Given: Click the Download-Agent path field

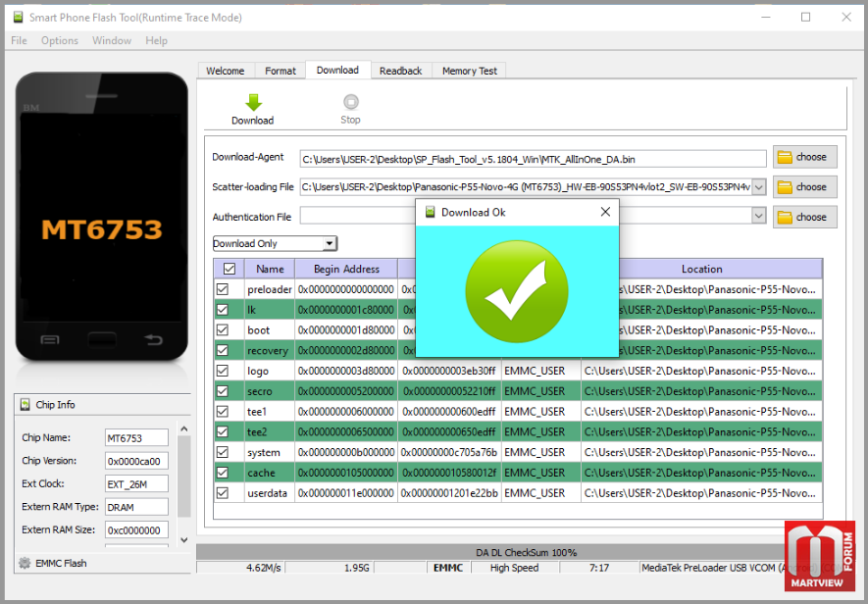Looking at the screenshot, I should click(x=534, y=159).
